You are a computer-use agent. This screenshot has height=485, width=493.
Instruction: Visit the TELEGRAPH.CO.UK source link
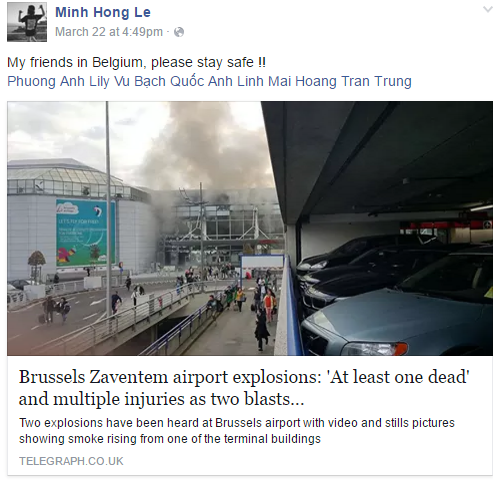coord(71,461)
